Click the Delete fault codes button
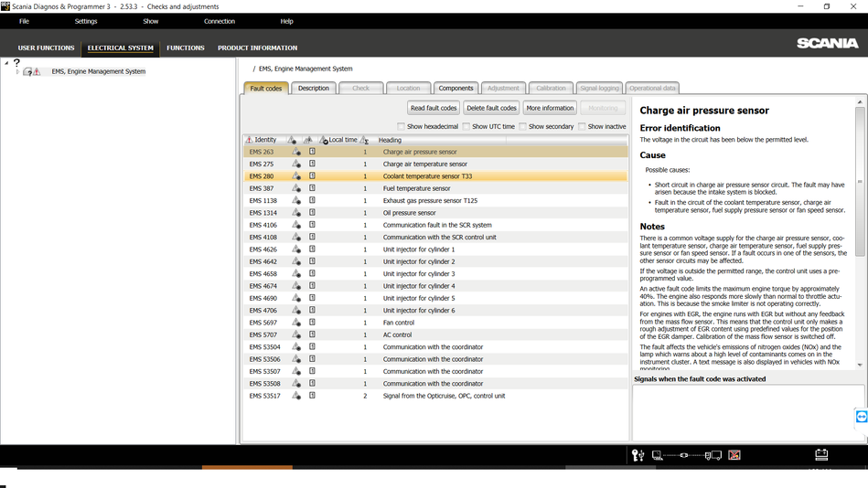The height and width of the screenshot is (488, 868). (491, 108)
